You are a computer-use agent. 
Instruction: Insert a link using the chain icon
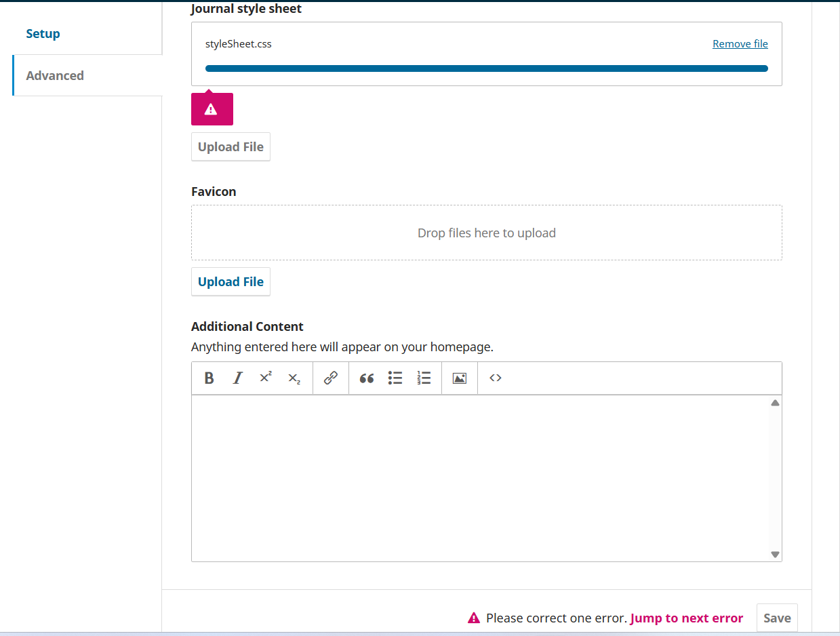pos(331,378)
